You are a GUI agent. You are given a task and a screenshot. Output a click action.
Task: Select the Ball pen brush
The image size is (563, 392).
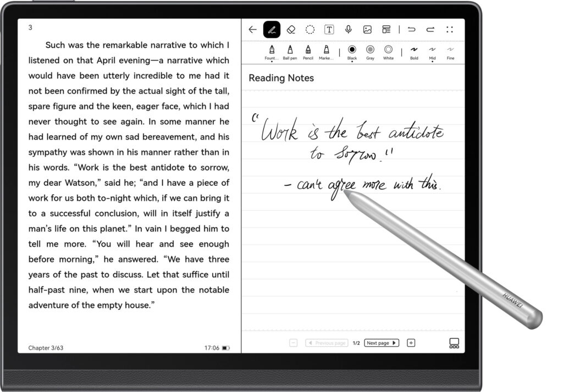290,53
